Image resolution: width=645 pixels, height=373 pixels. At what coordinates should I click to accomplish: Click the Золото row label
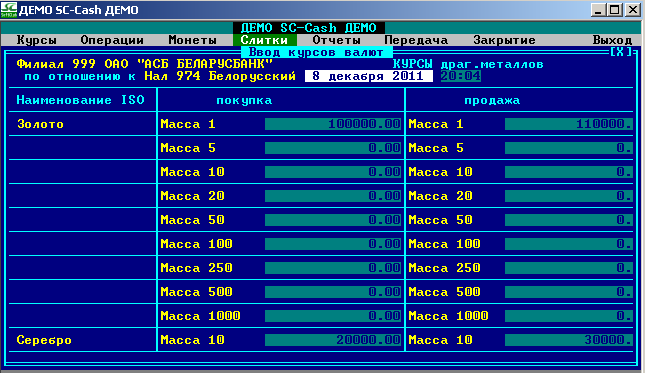click(40, 124)
